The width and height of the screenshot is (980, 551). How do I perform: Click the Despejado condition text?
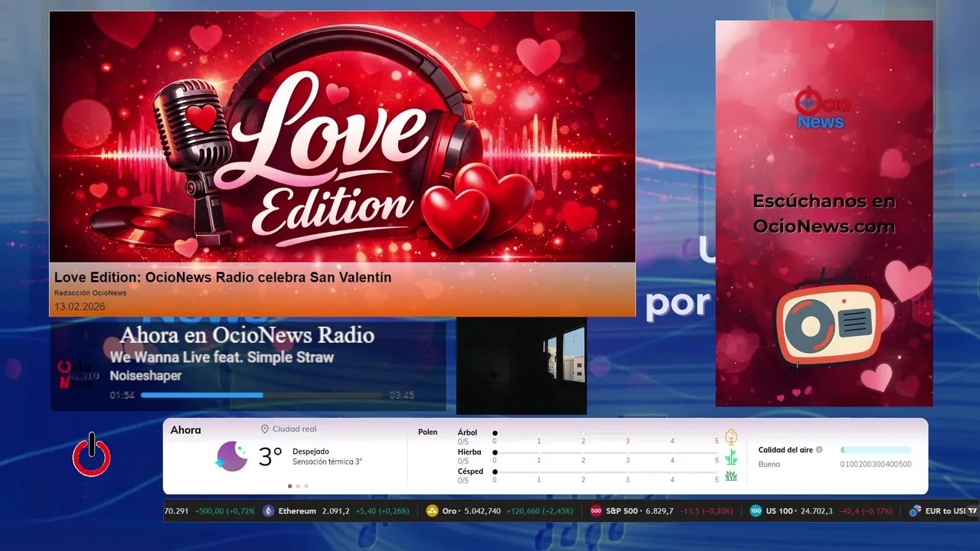[x=311, y=452]
